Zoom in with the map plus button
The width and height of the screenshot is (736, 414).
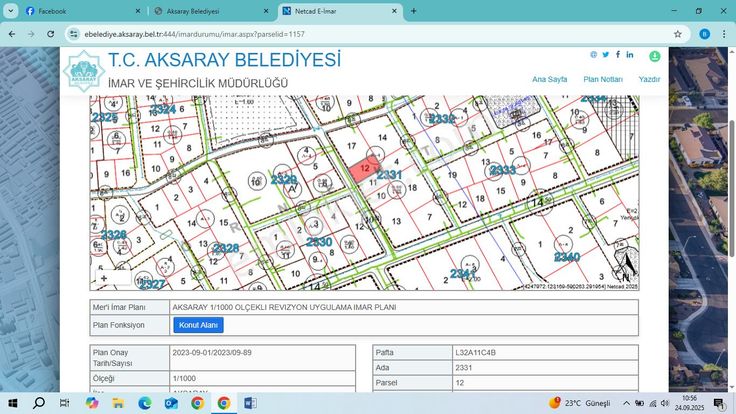[x=103, y=278]
